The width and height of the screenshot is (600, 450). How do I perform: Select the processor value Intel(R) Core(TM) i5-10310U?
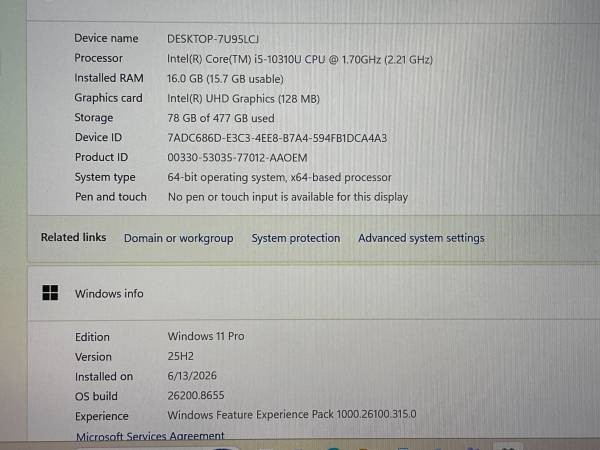click(300, 59)
